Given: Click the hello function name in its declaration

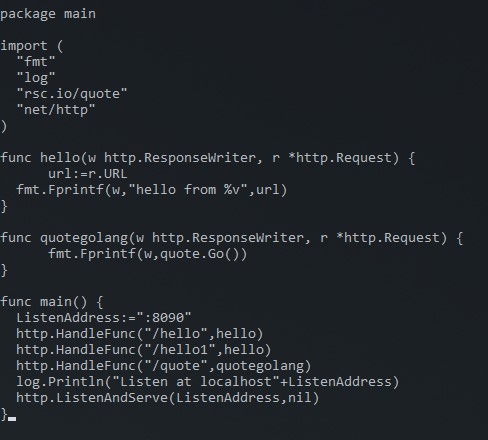Looking at the screenshot, I should point(60,158).
